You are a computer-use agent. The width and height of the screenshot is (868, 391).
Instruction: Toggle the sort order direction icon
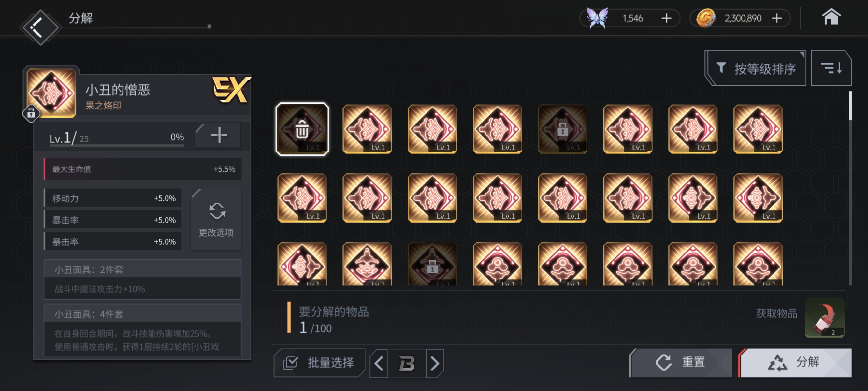click(831, 68)
